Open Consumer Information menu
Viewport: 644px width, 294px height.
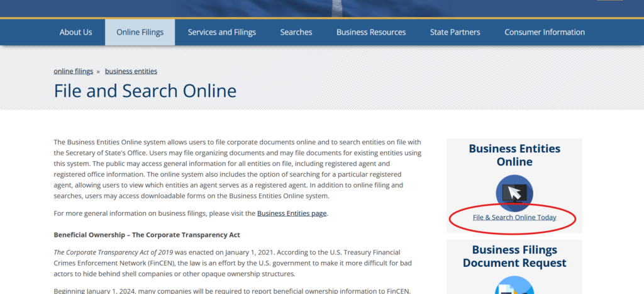point(545,32)
